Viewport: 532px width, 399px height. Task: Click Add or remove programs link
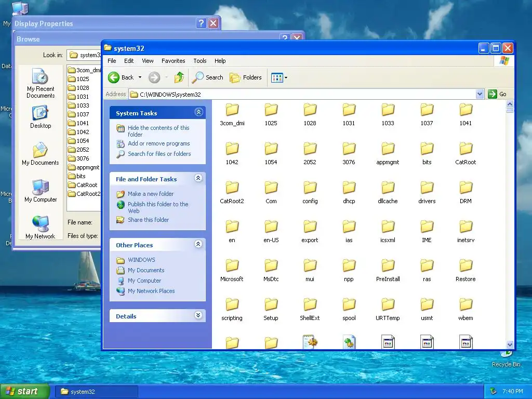[x=158, y=143]
